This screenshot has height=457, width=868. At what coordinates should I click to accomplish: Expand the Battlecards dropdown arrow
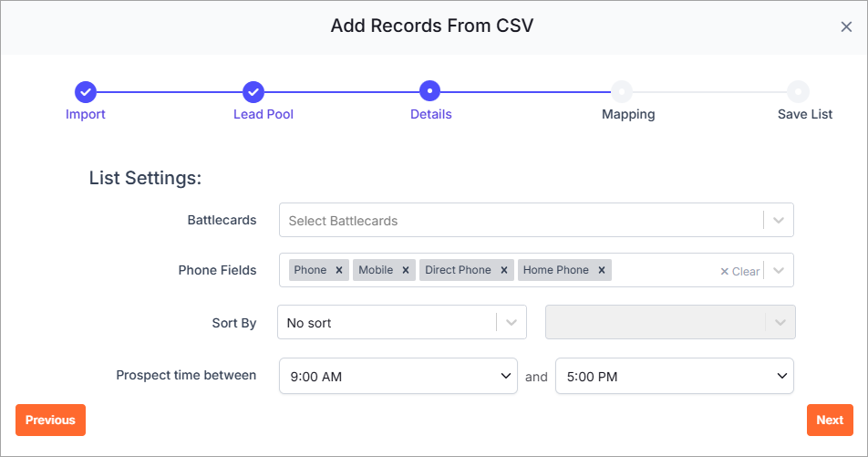[x=779, y=221]
